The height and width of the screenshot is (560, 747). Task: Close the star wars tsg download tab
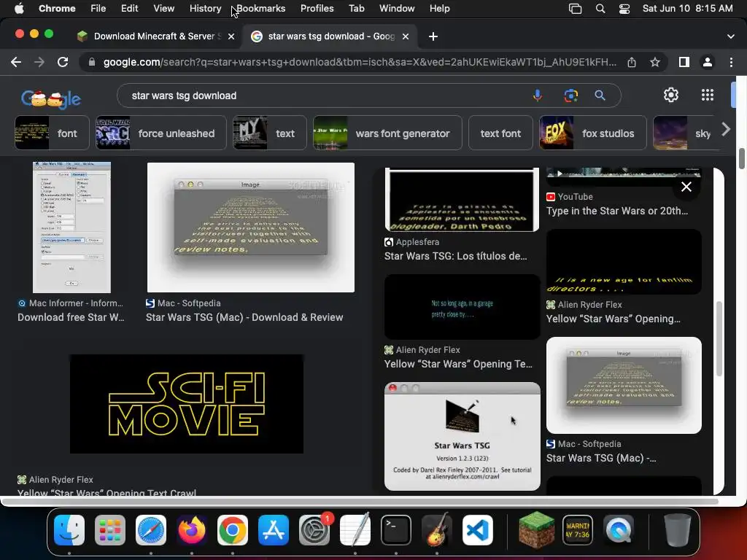pos(406,36)
